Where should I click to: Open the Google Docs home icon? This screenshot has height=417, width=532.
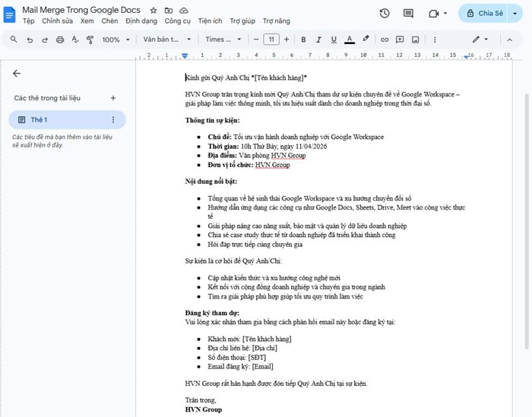coord(9,15)
